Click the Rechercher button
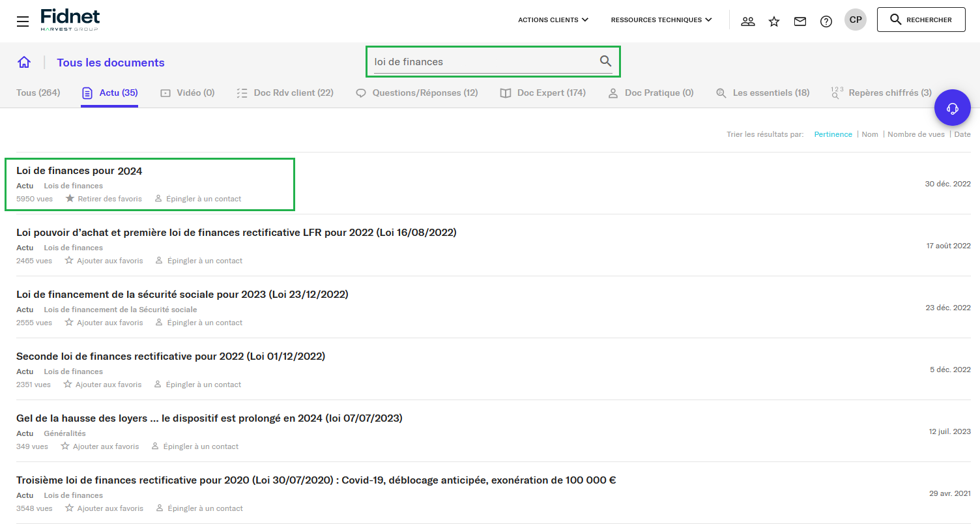980x524 pixels. (921, 20)
